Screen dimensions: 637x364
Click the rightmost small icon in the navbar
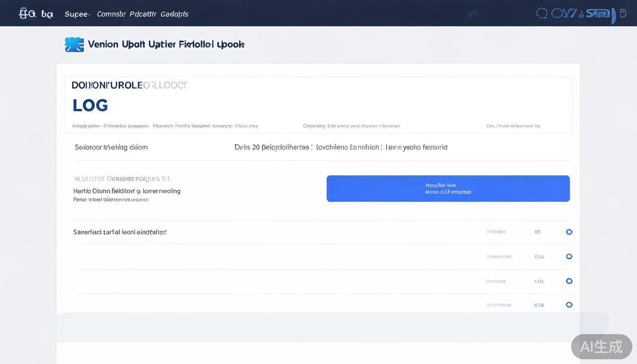click(622, 13)
